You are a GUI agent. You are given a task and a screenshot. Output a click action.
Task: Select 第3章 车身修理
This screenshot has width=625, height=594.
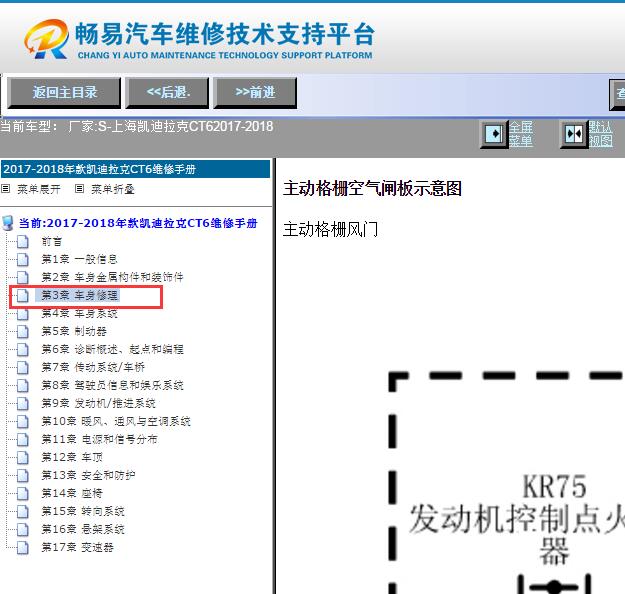tap(80, 295)
